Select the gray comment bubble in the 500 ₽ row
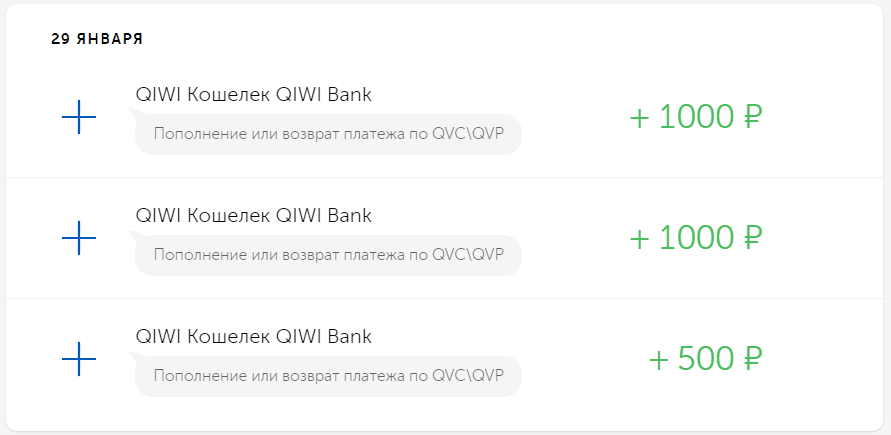The width and height of the screenshot is (891, 435). pyautogui.click(x=328, y=376)
